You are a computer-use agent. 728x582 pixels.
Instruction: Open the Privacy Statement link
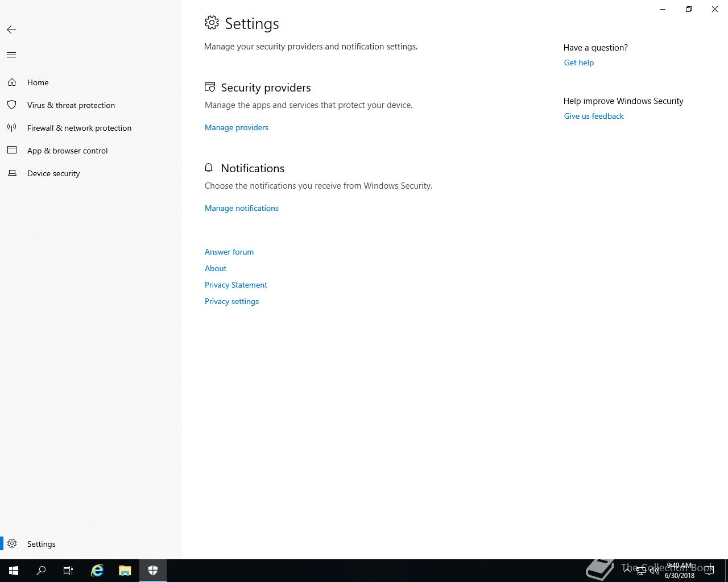point(236,285)
